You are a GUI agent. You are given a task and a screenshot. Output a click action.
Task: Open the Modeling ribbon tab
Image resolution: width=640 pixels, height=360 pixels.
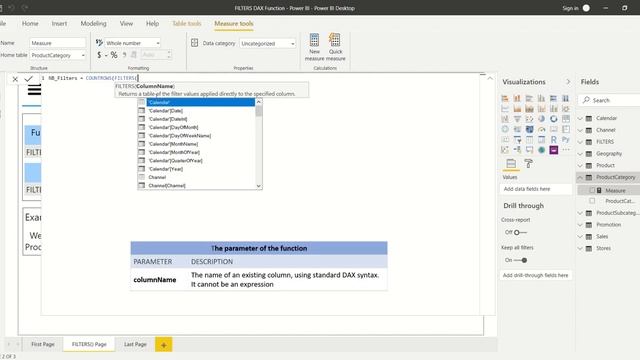pos(93,24)
